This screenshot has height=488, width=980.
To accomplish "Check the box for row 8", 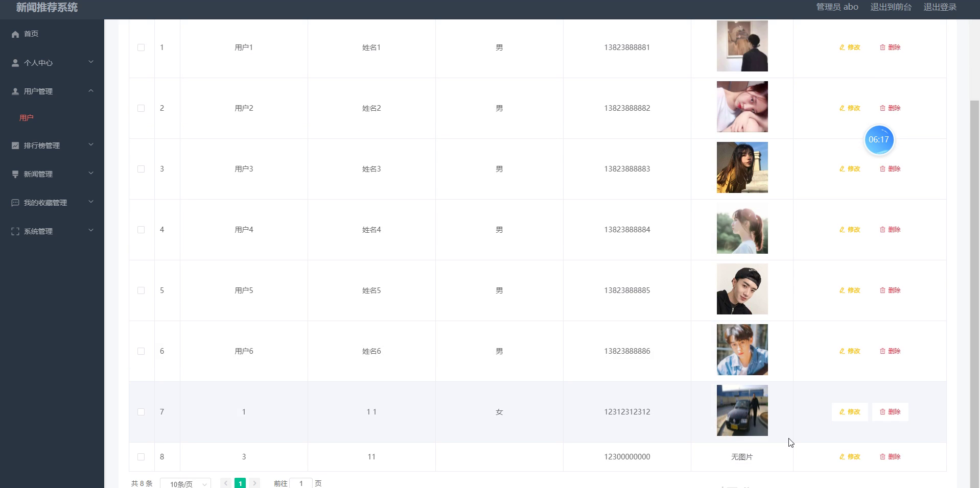I will (141, 457).
